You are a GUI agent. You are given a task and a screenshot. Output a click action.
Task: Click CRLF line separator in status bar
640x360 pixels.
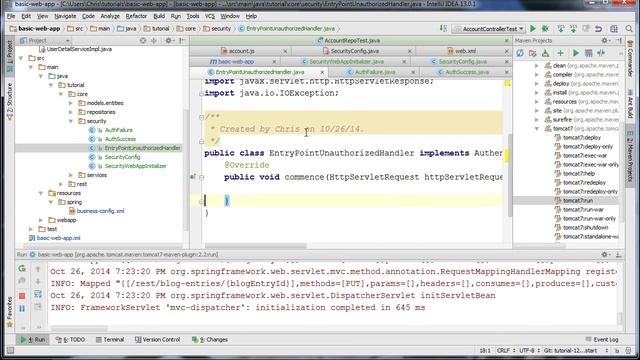(505, 351)
